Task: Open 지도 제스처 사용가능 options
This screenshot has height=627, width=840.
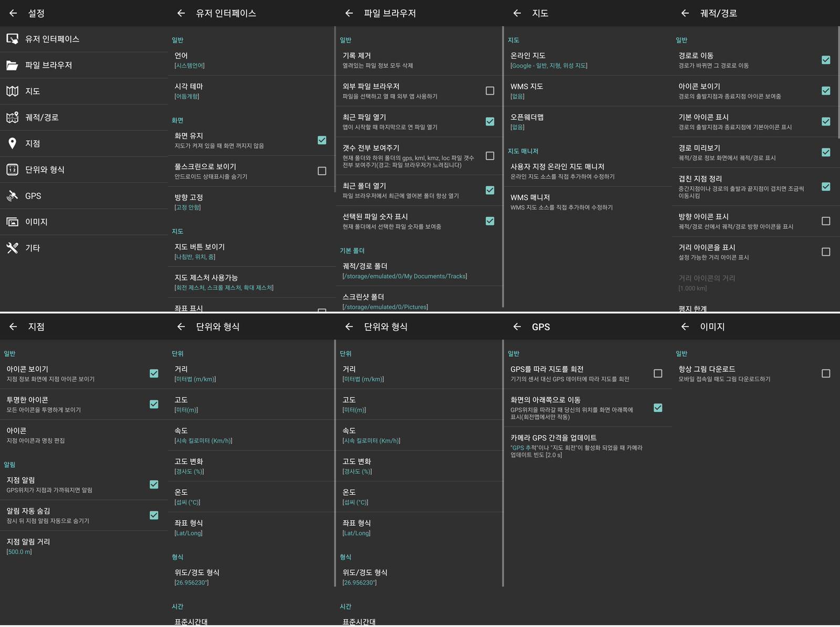Action: [252, 282]
